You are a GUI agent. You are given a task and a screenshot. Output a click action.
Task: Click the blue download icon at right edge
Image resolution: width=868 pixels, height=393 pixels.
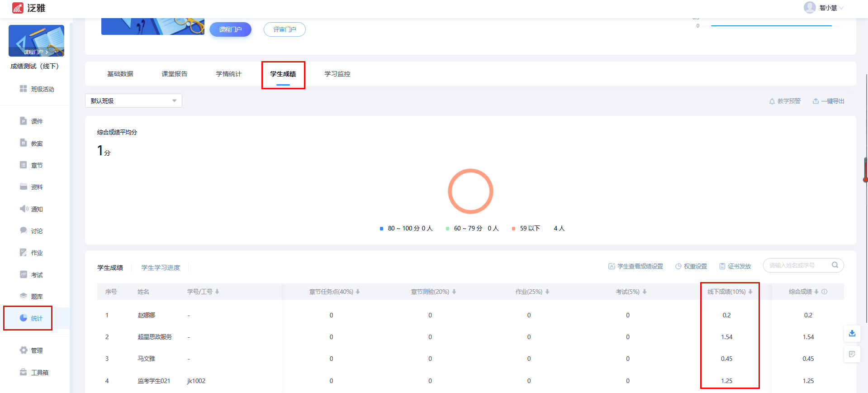tap(852, 333)
